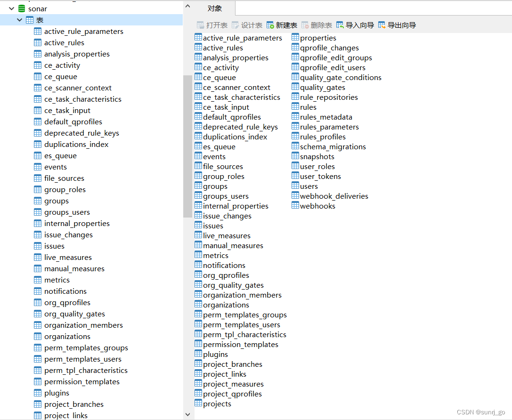The width and height of the screenshot is (512, 420).
Task: Select perm_templates_groups in the tree
Action: (86, 348)
